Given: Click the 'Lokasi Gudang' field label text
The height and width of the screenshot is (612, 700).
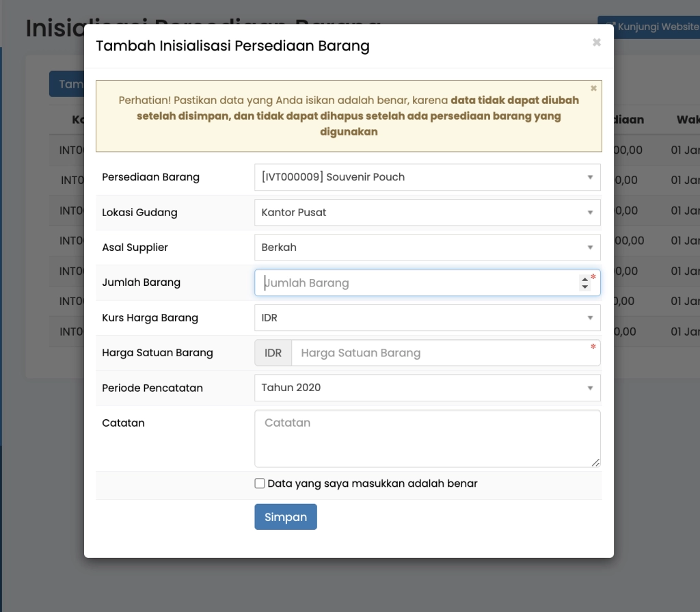Looking at the screenshot, I should pos(139,213).
